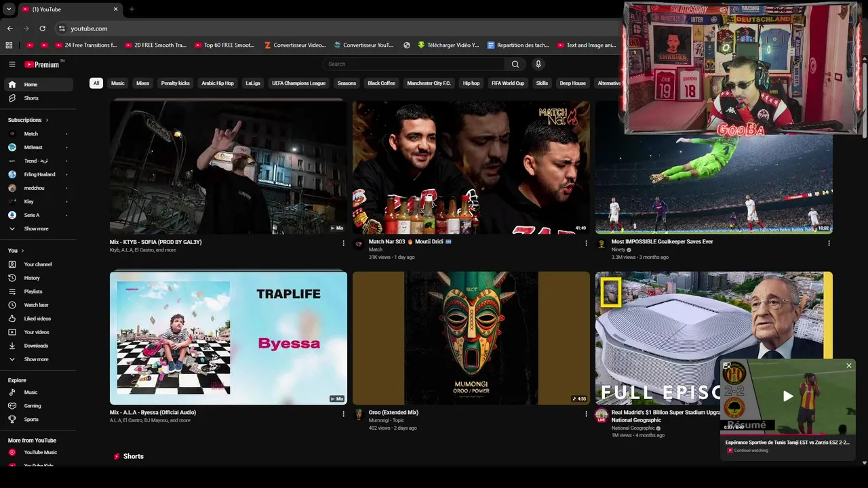Open Oroo Mumongi mask thumbnail
The width and height of the screenshot is (868, 488).
tap(471, 338)
